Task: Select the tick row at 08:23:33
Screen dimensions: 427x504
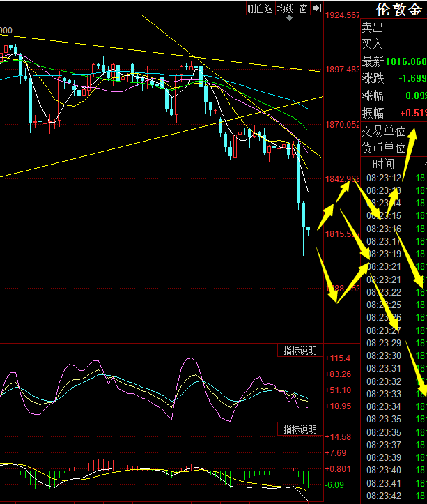Action: 396,394
